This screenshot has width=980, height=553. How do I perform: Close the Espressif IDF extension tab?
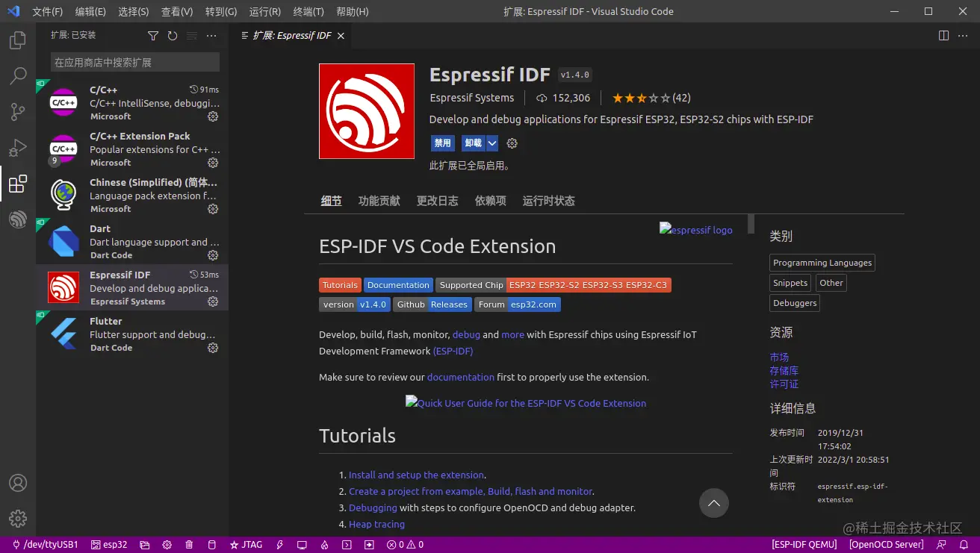pos(341,35)
